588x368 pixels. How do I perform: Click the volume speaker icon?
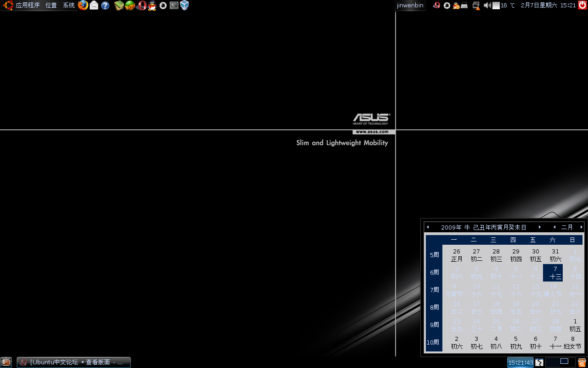pyautogui.click(x=487, y=6)
